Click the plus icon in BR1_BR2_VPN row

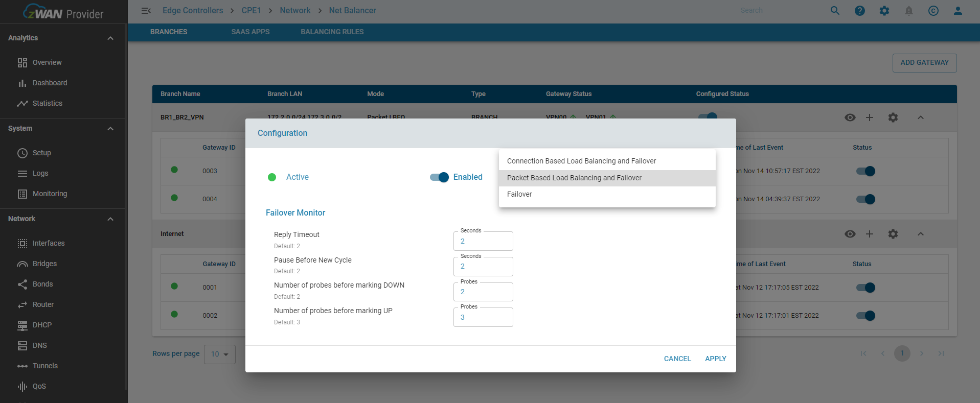870,117
